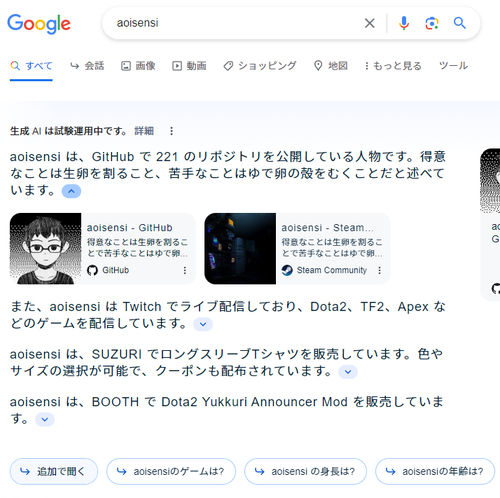Open Google Lens image search icon

click(432, 23)
